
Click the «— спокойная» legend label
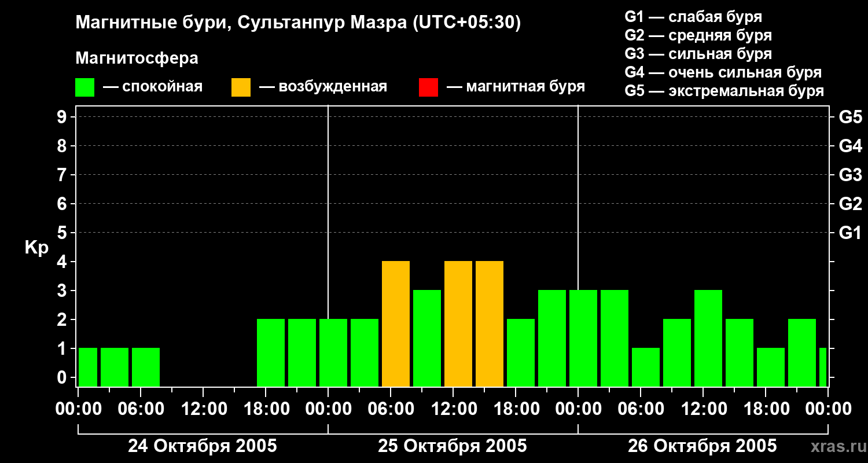click(153, 87)
